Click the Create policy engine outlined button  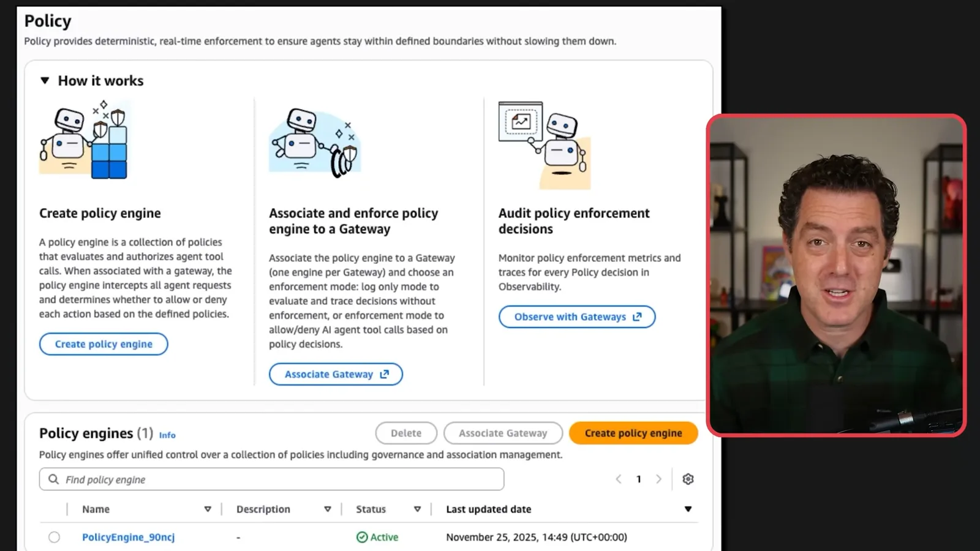(x=104, y=344)
